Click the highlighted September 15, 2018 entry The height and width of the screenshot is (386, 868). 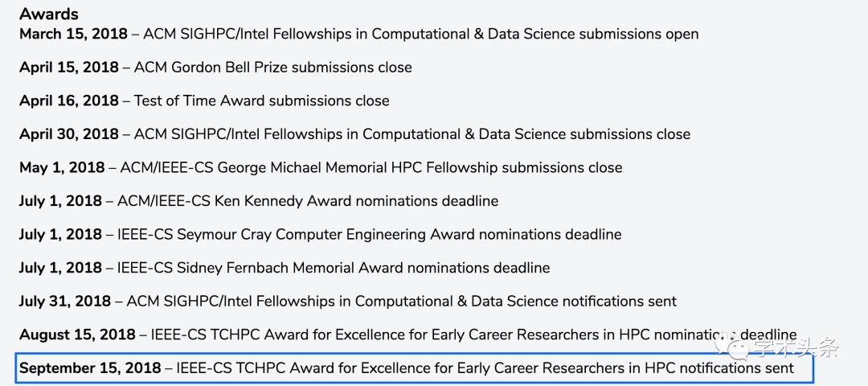coord(415,368)
